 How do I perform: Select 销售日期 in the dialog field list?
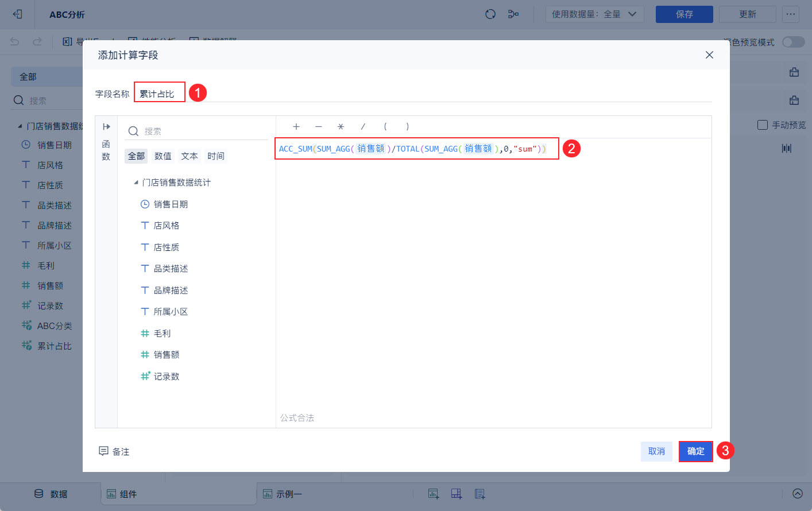click(x=171, y=204)
